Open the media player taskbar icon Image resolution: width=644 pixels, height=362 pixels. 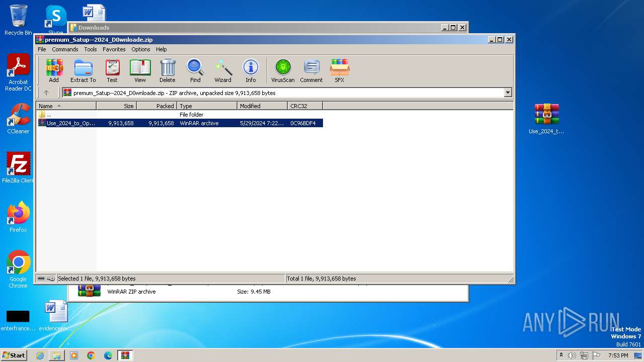pyautogui.click(x=74, y=355)
